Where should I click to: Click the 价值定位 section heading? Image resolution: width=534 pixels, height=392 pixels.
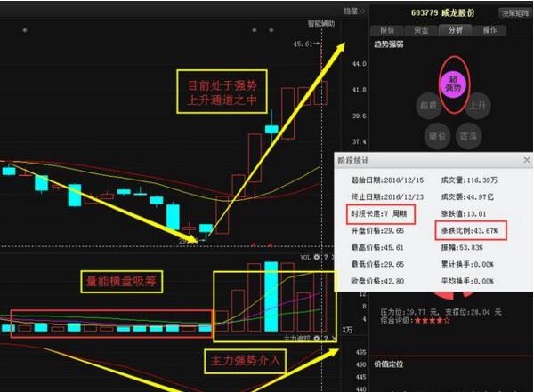(389, 364)
